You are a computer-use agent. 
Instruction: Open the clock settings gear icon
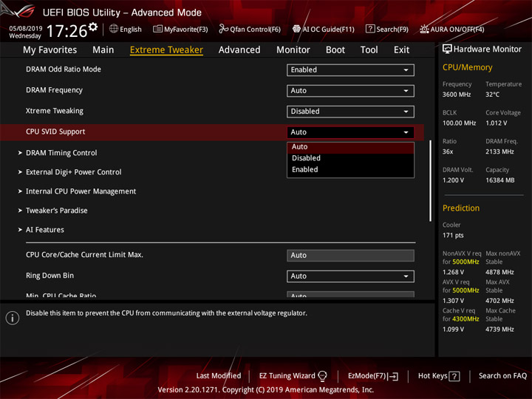(x=93, y=27)
